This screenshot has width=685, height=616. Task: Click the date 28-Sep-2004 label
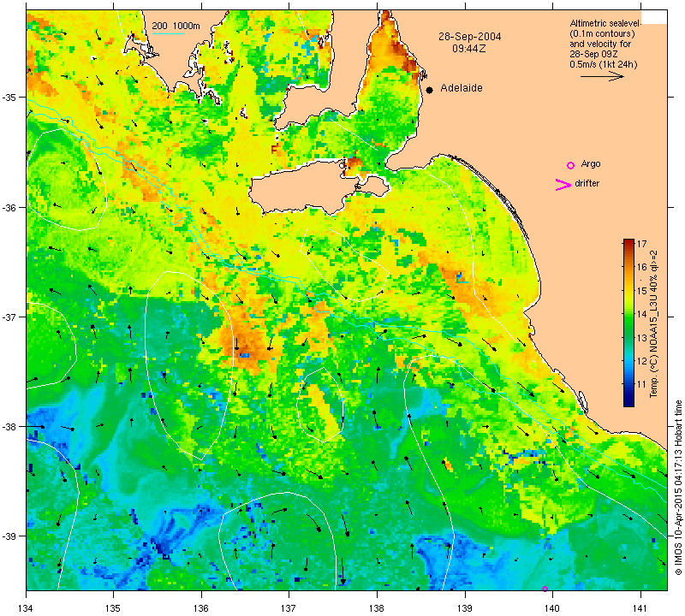469,36
